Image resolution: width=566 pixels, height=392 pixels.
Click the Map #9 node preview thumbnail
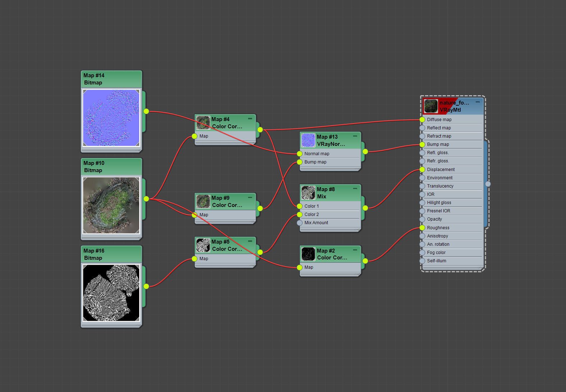click(203, 201)
